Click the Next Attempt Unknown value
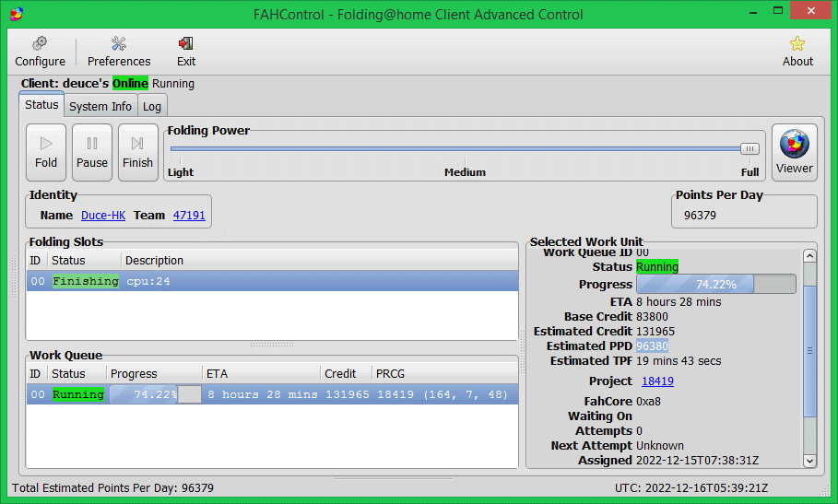The height and width of the screenshot is (504, 838). pos(660,446)
